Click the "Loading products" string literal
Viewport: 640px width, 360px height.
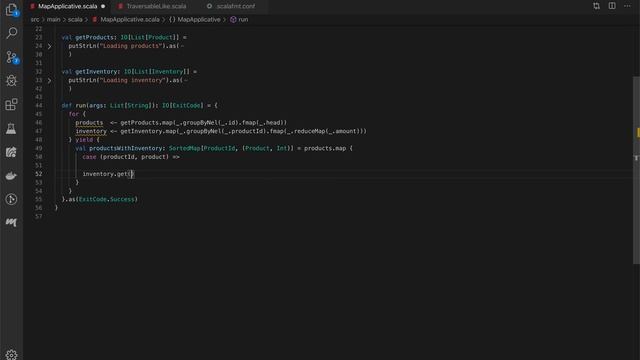click(131, 46)
